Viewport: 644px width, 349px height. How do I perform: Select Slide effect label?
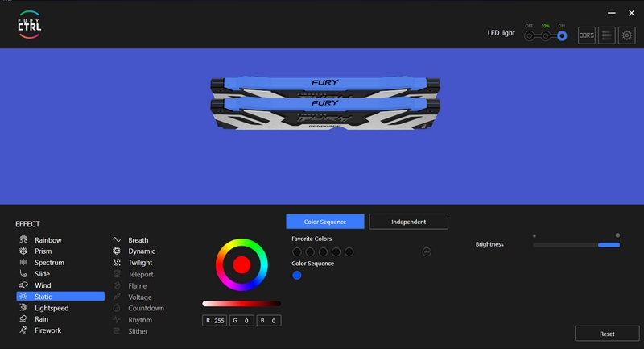click(43, 274)
